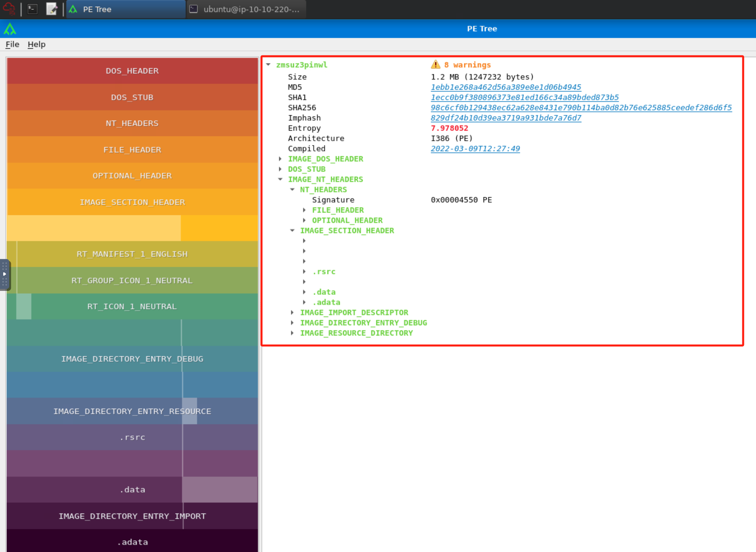Open the text editor icon in the taskbar

pyautogui.click(x=51, y=9)
